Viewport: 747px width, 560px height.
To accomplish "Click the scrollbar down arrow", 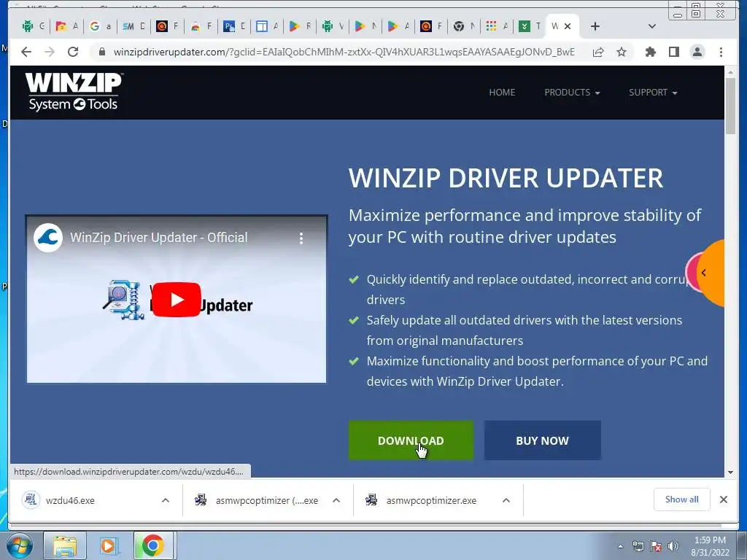I will click(x=730, y=472).
